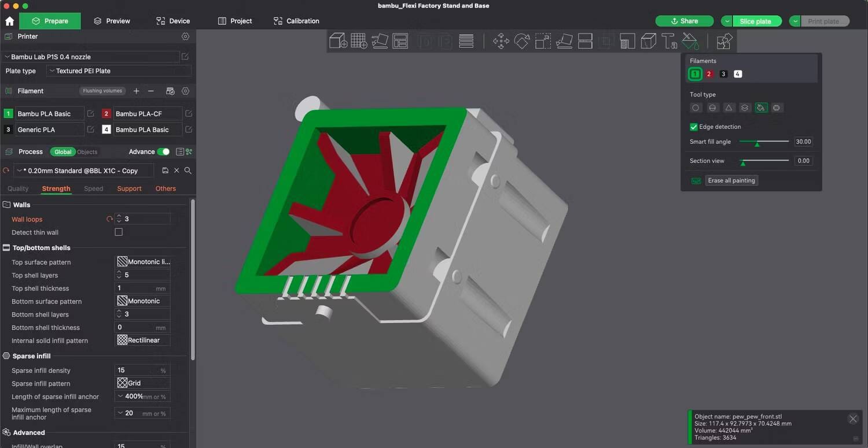Select red filament 2 swatch
The image size is (868, 448).
[709, 74]
